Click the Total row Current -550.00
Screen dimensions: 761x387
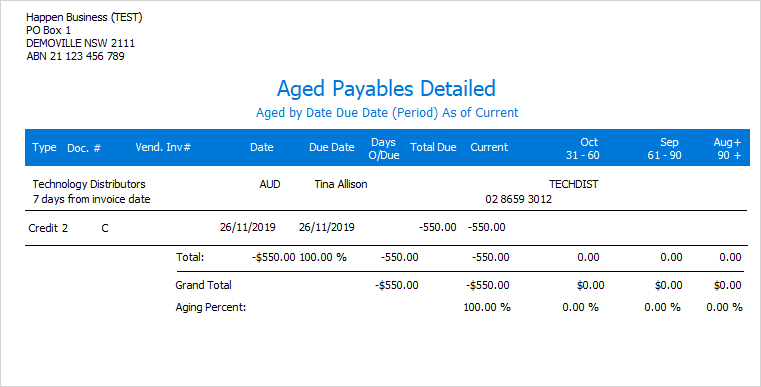(x=491, y=257)
